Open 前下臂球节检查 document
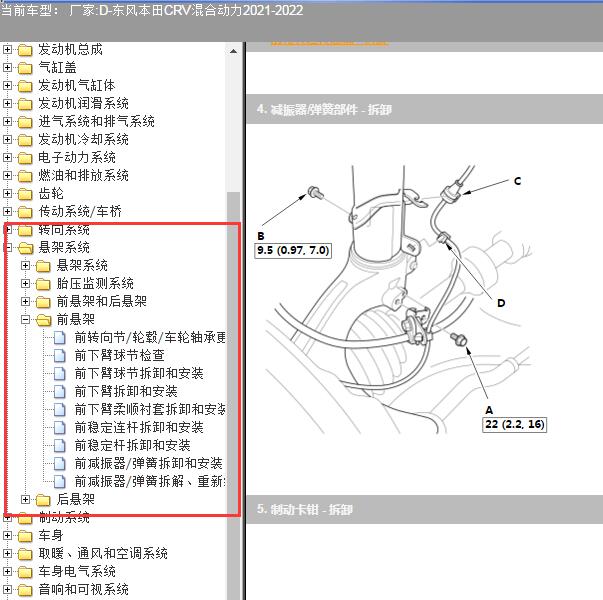This screenshot has height=600, width=603. click(120, 355)
